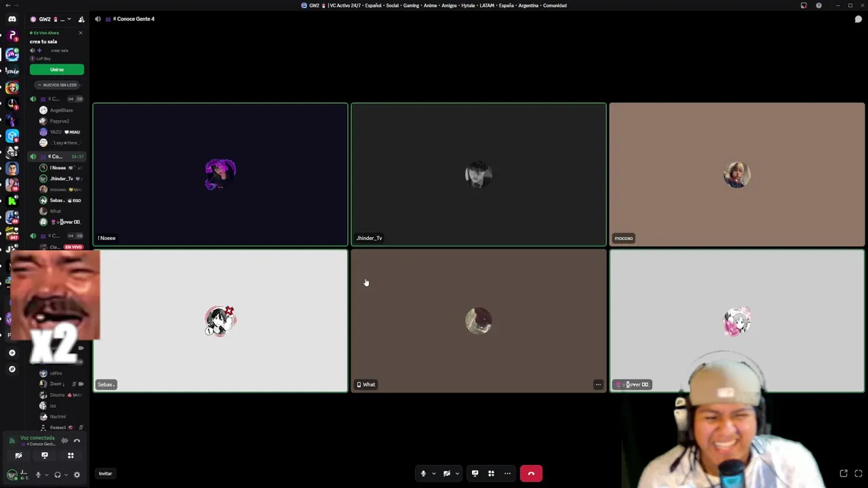This screenshot has width=868, height=488.
Task: Open camera options arrow in call bar
Action: [x=457, y=473]
